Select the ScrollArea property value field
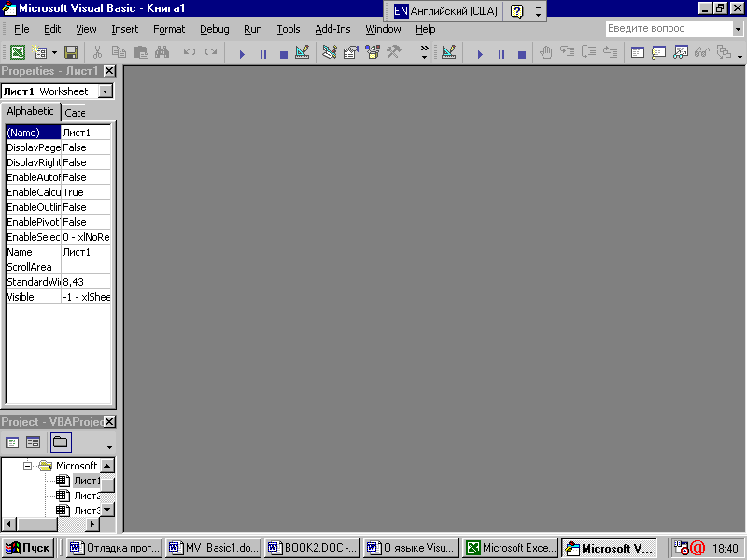The width and height of the screenshot is (747, 560). tap(86, 267)
